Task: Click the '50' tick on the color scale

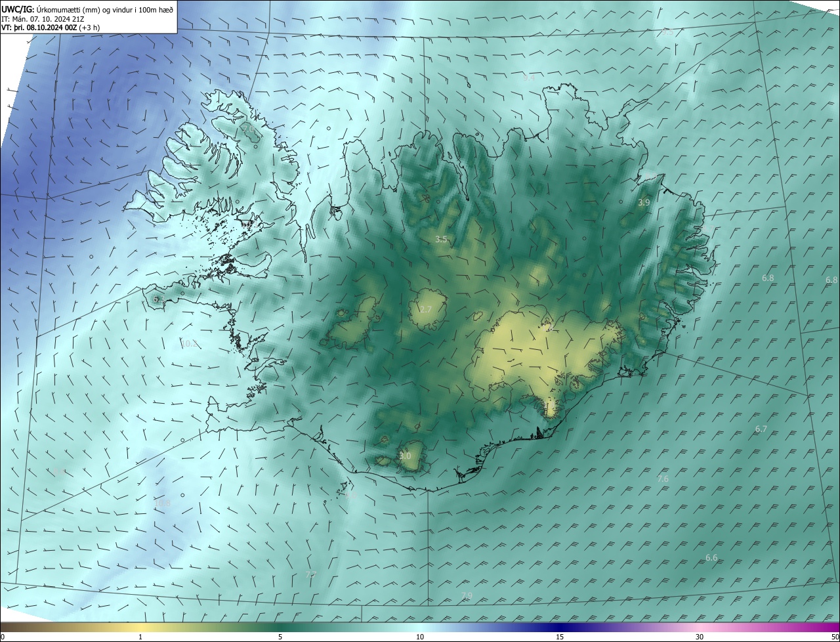Action: coord(835,637)
